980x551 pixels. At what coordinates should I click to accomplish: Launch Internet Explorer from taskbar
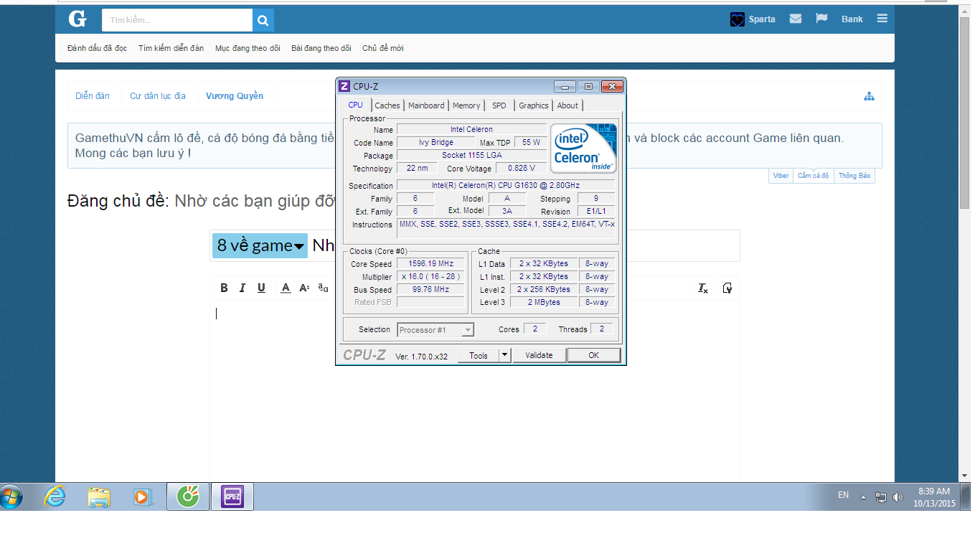(55, 496)
